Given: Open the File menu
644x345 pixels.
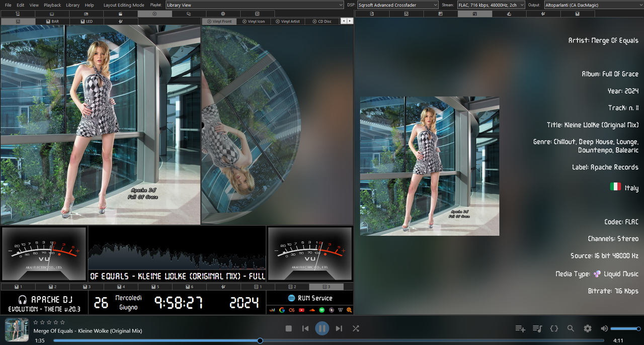Looking at the screenshot, I should (x=8, y=5).
